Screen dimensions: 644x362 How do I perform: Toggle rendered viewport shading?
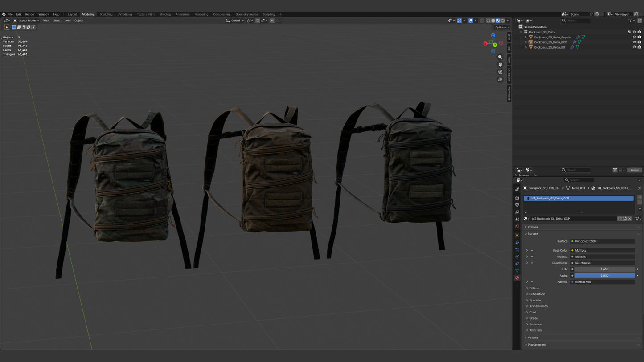[x=503, y=20]
